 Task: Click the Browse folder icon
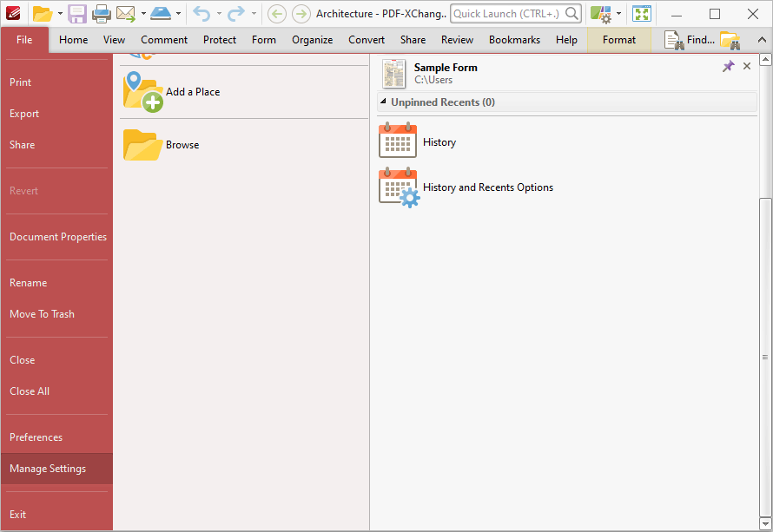(143, 145)
